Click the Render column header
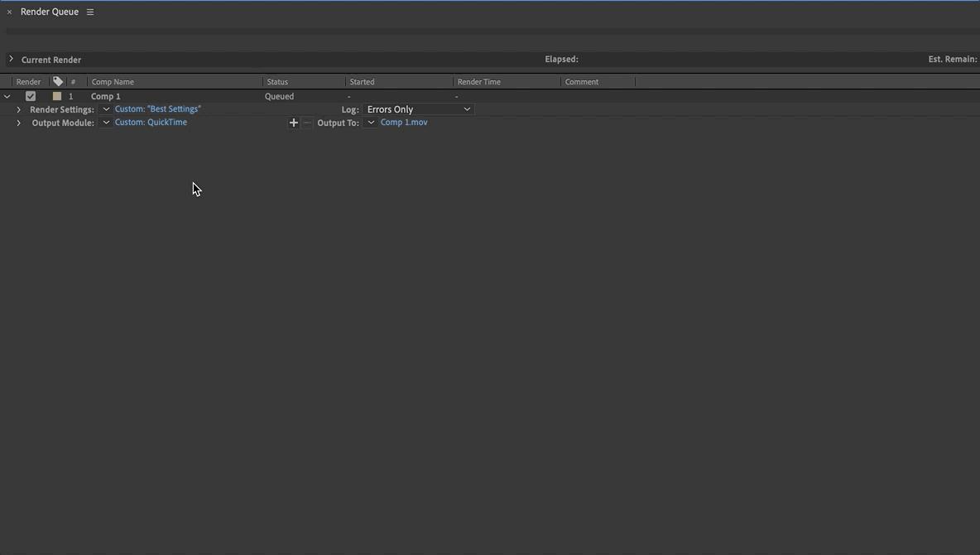 [28, 82]
